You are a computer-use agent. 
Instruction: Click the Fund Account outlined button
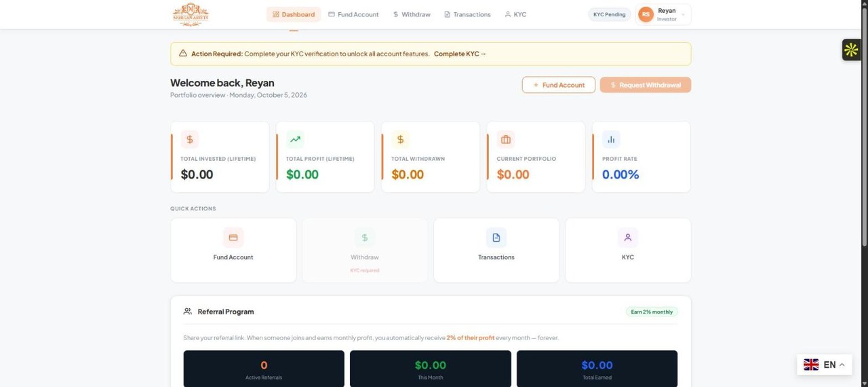tap(559, 85)
